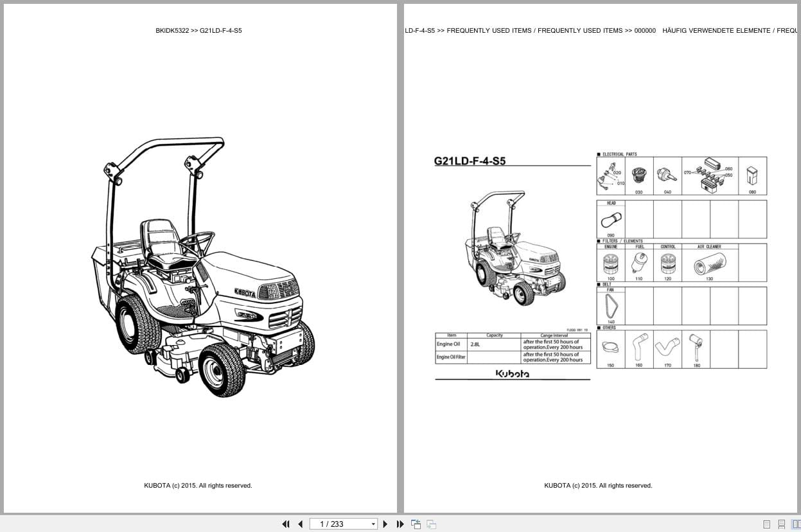The image size is (801, 532).
Task: Click the Capacity column header
Action: click(x=495, y=335)
